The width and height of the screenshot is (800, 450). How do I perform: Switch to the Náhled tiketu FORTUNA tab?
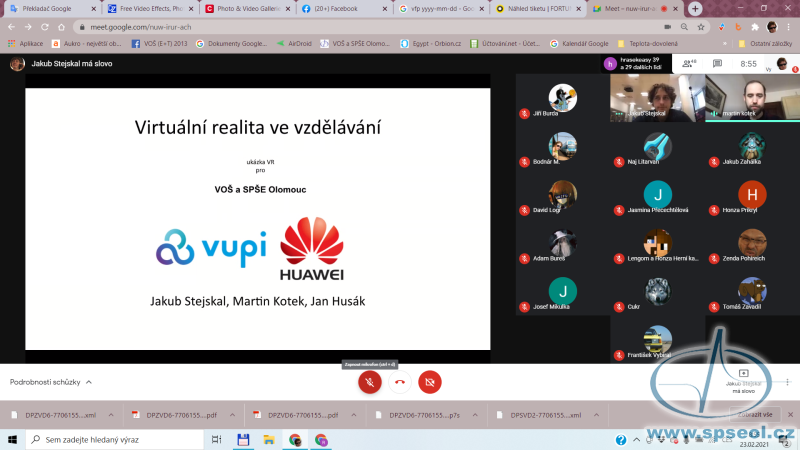(x=539, y=9)
